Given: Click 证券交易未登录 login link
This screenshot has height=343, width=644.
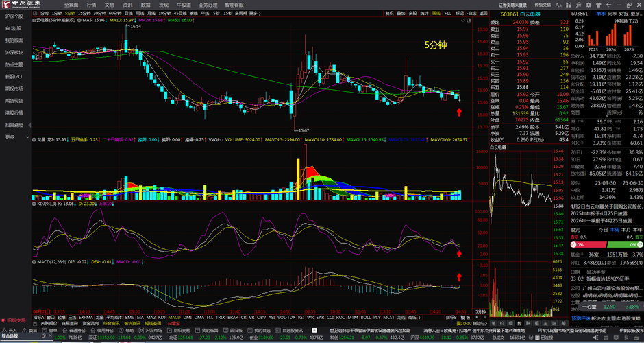Looking at the screenshot, I should click(513, 5).
